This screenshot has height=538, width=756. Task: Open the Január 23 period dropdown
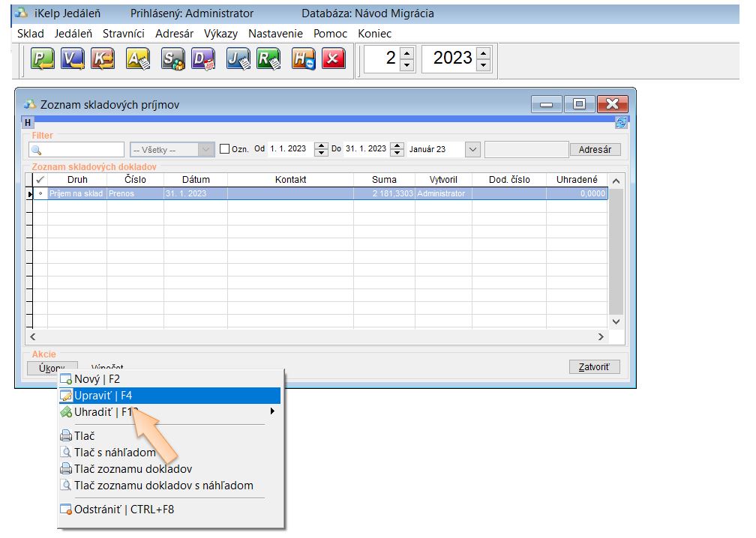(472, 149)
